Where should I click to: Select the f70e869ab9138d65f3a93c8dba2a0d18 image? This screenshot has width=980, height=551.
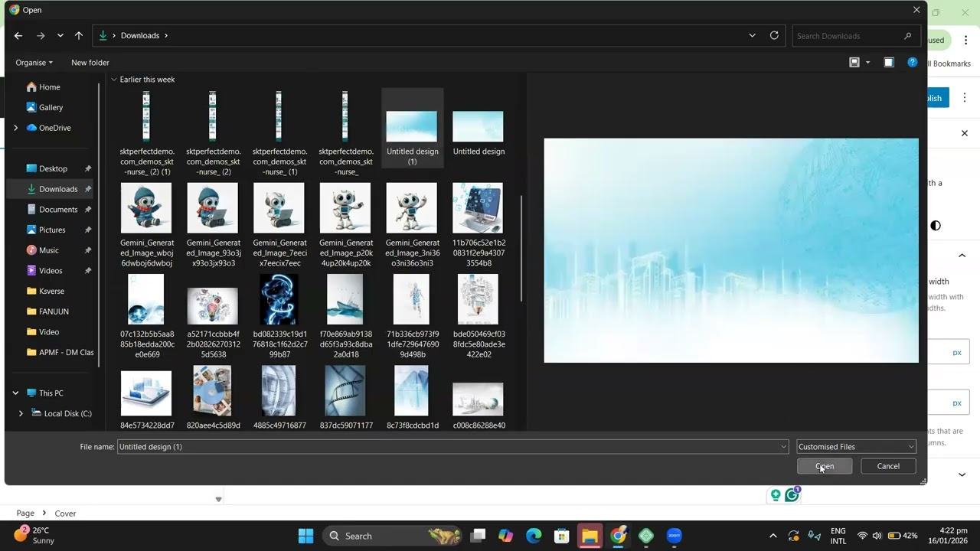click(345, 317)
